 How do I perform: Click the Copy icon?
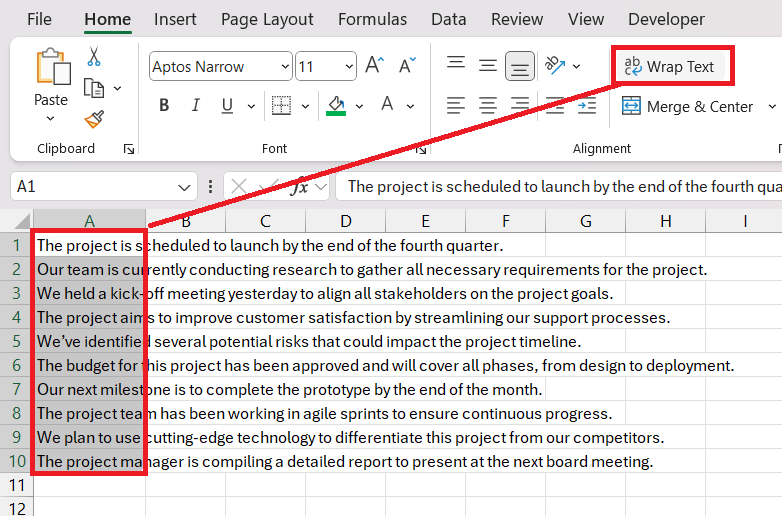coord(94,88)
